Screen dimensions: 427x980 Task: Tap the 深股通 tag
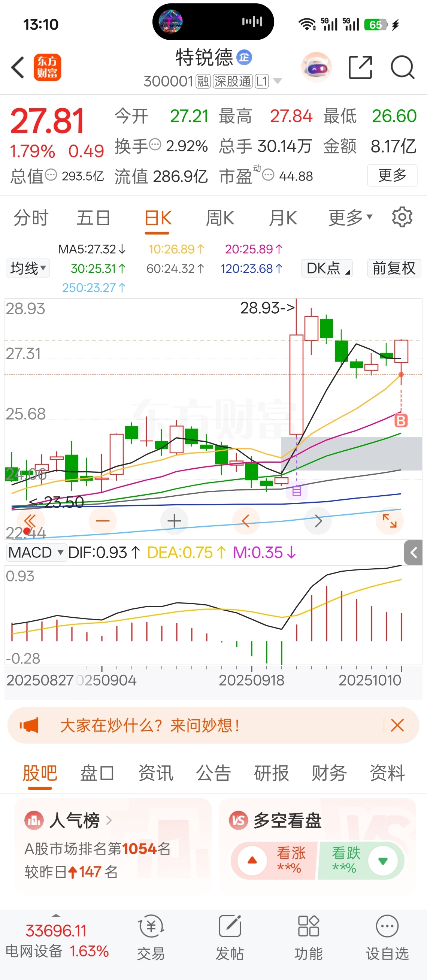(233, 81)
